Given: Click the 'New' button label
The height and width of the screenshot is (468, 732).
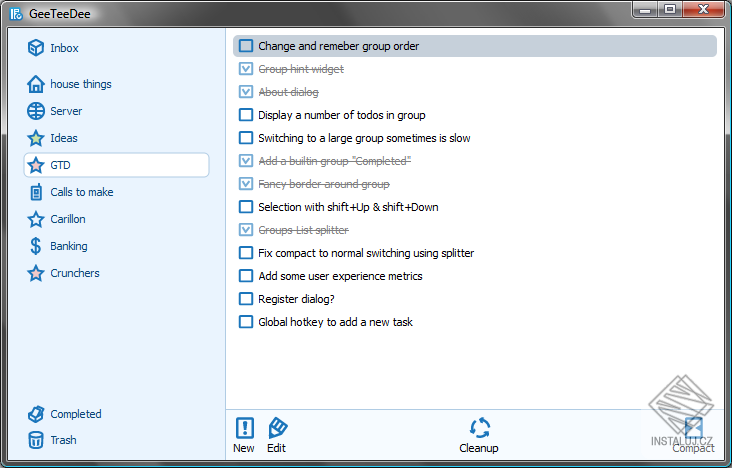Looking at the screenshot, I should pyautogui.click(x=244, y=448).
